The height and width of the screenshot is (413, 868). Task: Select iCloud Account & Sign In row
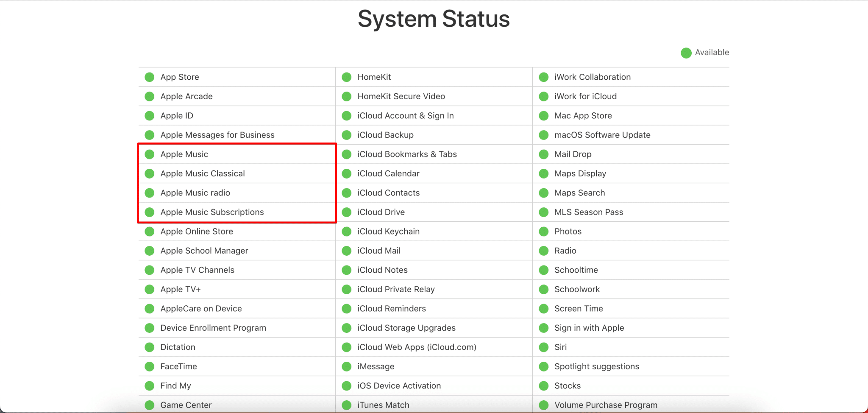pyautogui.click(x=434, y=116)
